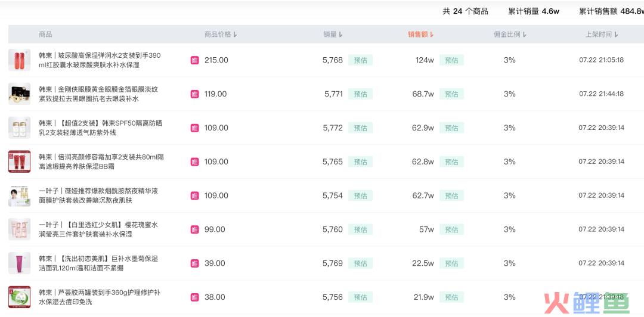Select listing time 07.22 21:44:18
The width and height of the screenshot is (644, 317).
[x=601, y=94]
